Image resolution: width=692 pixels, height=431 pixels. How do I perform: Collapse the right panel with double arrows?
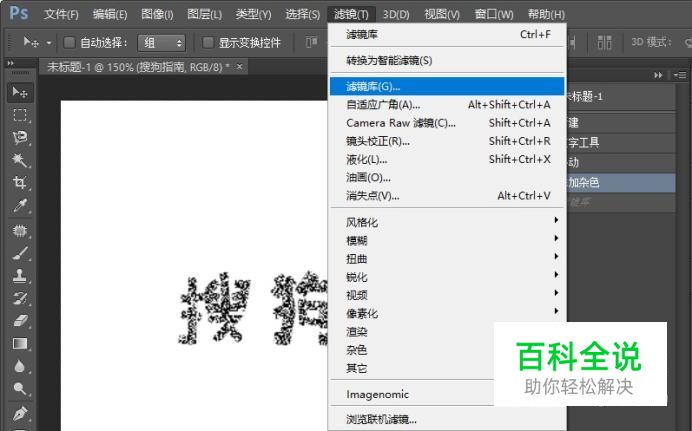click(658, 75)
